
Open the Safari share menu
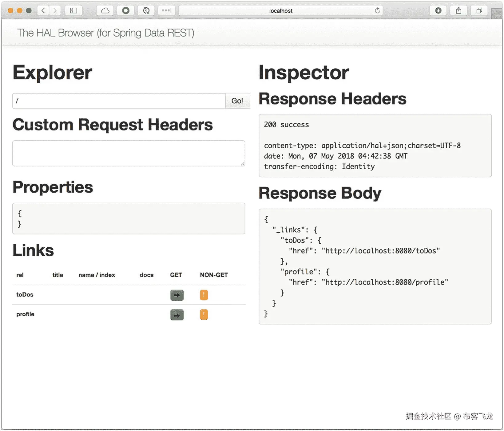[x=458, y=10]
